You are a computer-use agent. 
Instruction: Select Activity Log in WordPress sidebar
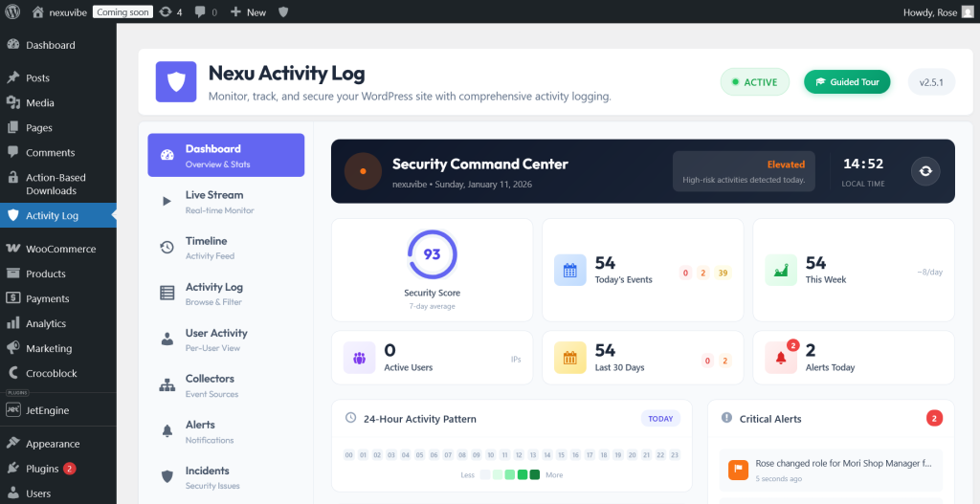click(x=58, y=215)
